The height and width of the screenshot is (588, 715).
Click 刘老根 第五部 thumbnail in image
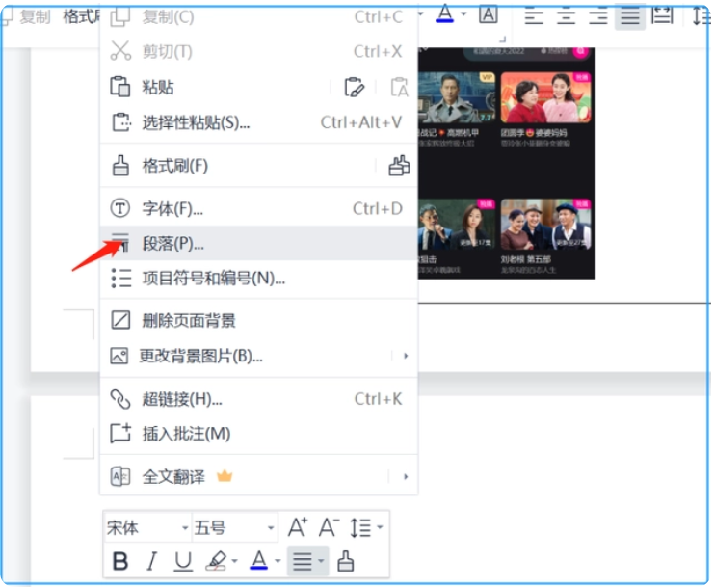[545, 225]
